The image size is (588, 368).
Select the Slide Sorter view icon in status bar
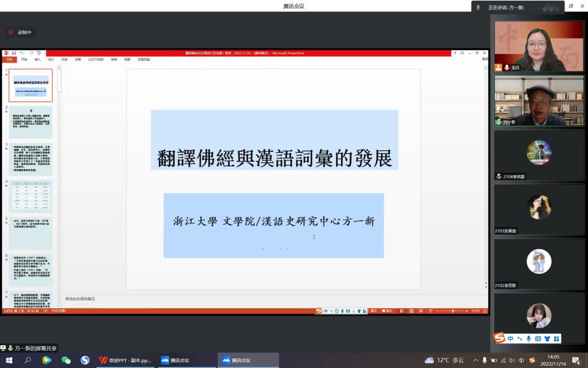tap(411, 311)
